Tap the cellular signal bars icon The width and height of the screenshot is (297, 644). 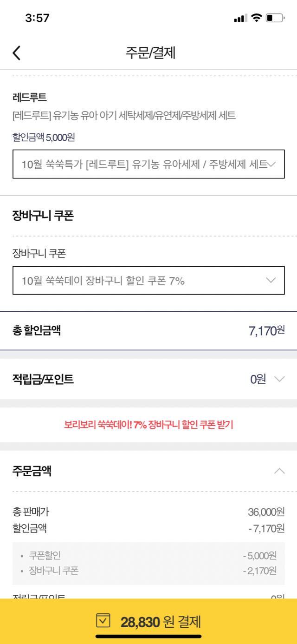pos(240,19)
